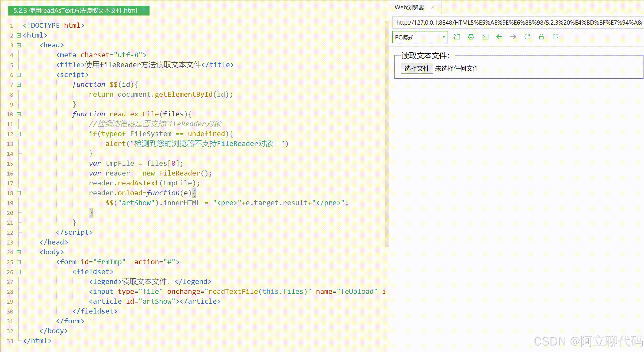Collapse readTextFile function fold on line 10
644x352 pixels.
click(x=19, y=114)
